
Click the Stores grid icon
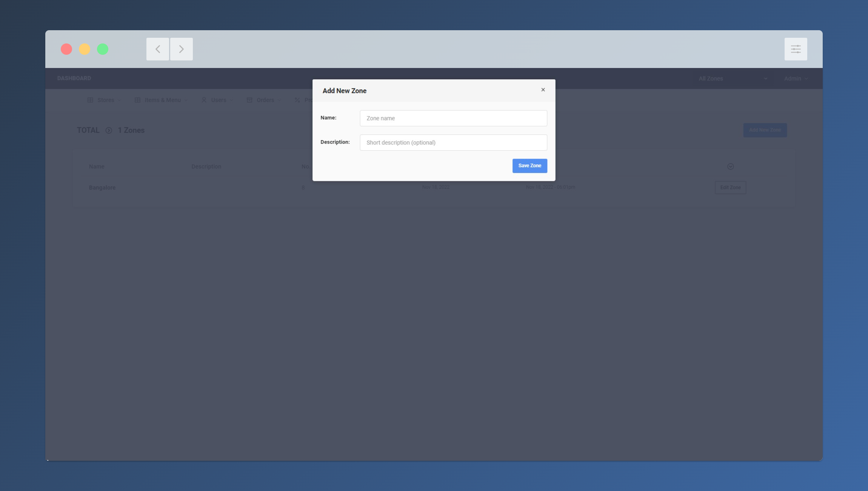(x=90, y=100)
